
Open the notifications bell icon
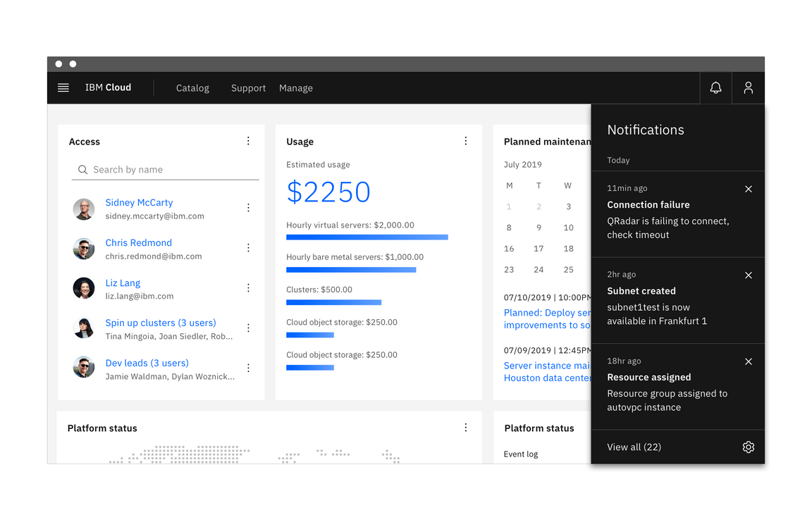[x=715, y=87]
